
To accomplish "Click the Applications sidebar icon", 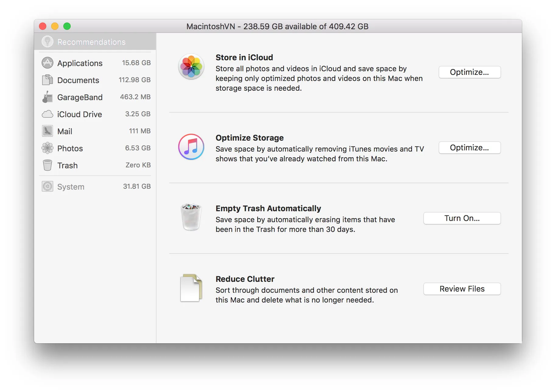I will [x=48, y=63].
